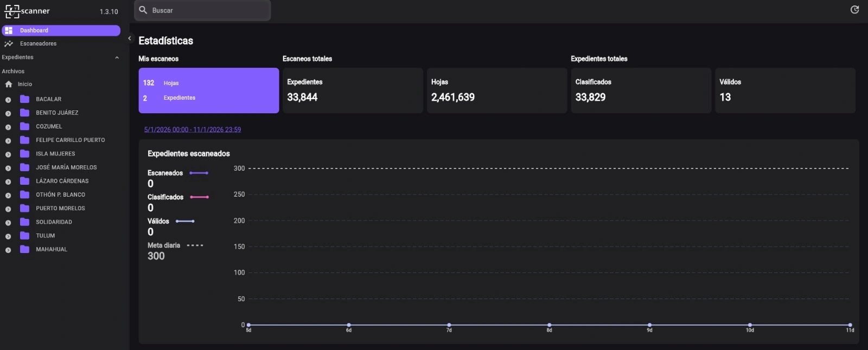Open the Escaneadores menu item

click(38, 44)
